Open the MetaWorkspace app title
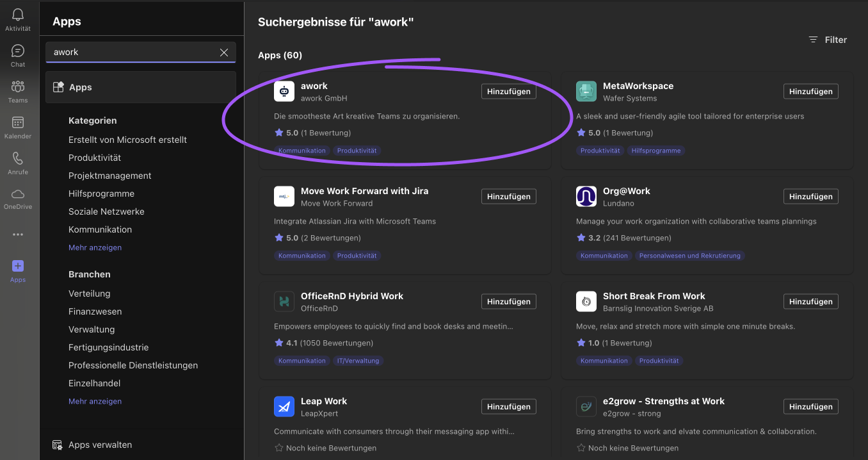Image resolution: width=868 pixels, height=460 pixels. point(638,86)
